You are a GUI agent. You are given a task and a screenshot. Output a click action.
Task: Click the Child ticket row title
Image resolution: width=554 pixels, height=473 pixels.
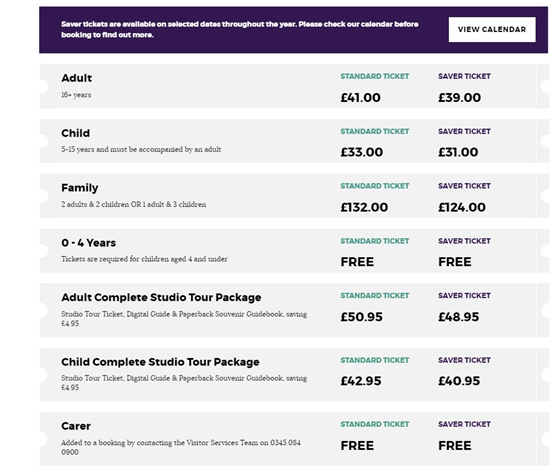75,133
